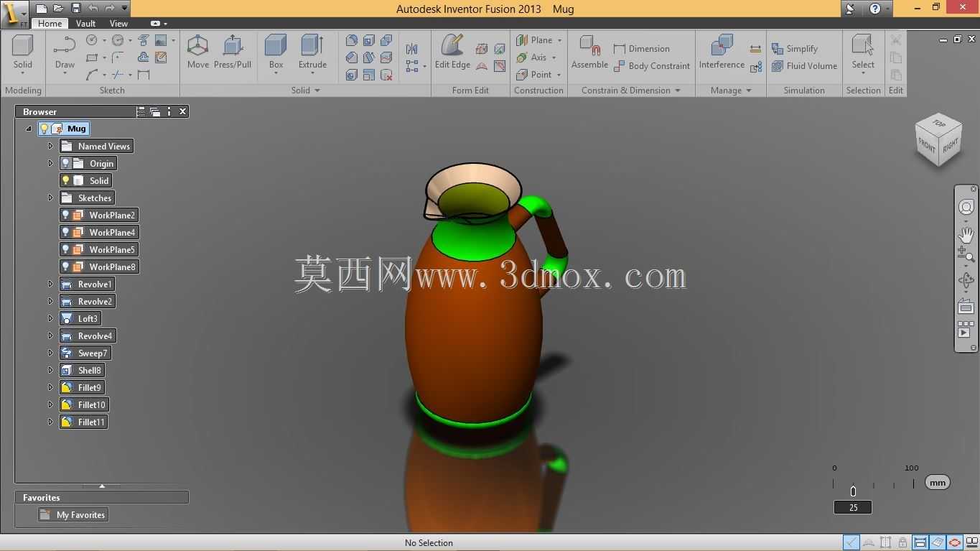
Task: Click the Zoom tool in navigation bar
Action: coord(966,254)
